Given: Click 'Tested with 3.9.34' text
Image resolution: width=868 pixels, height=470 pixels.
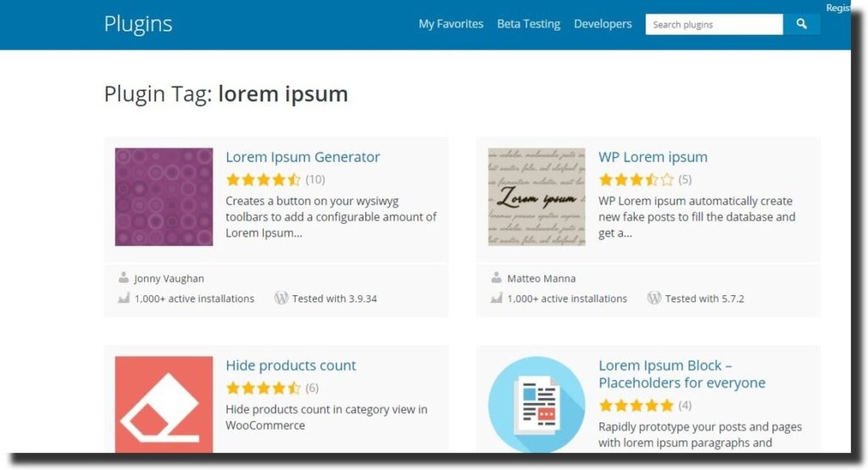Looking at the screenshot, I should point(334,299).
